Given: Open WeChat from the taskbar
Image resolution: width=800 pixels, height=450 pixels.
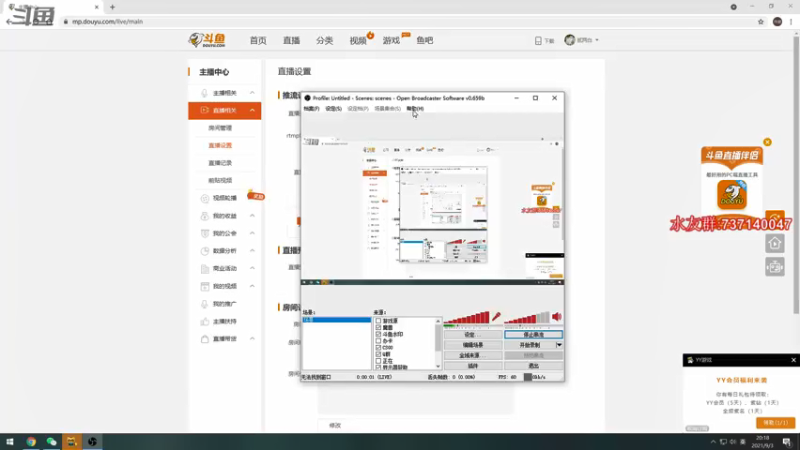Looking at the screenshot, I should pyautogui.click(x=52, y=442).
